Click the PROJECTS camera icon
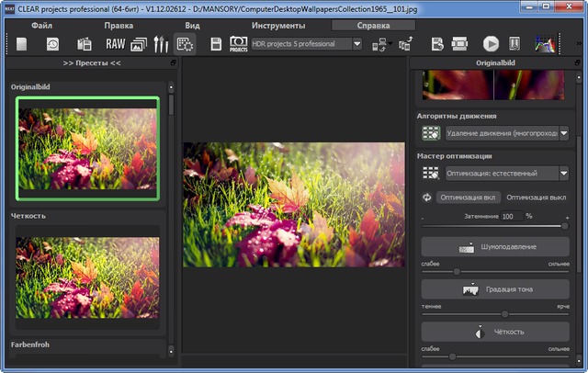The height and width of the screenshot is (373, 588). click(239, 43)
